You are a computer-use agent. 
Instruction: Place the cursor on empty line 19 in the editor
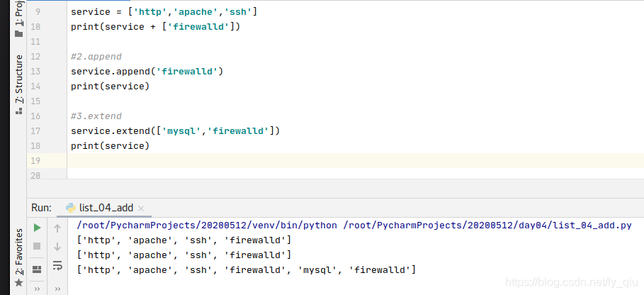(x=355, y=161)
